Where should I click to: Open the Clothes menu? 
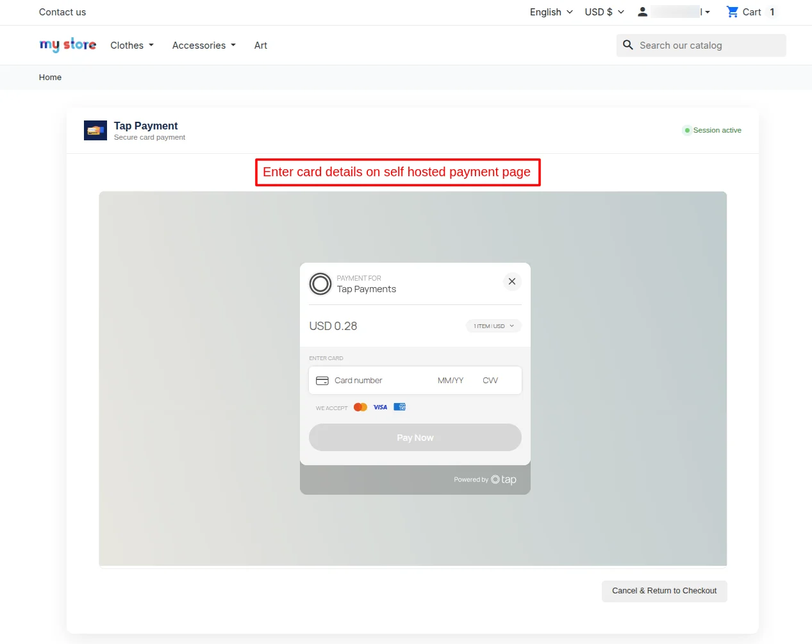point(132,45)
